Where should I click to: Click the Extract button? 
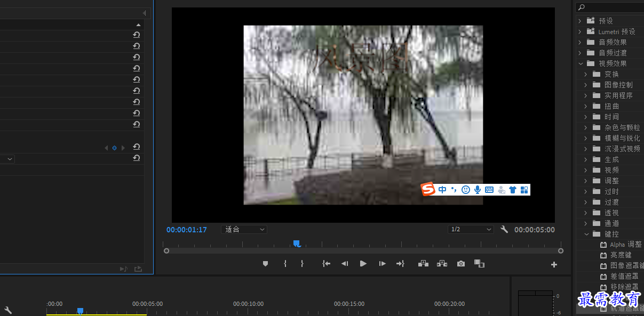coord(442,263)
